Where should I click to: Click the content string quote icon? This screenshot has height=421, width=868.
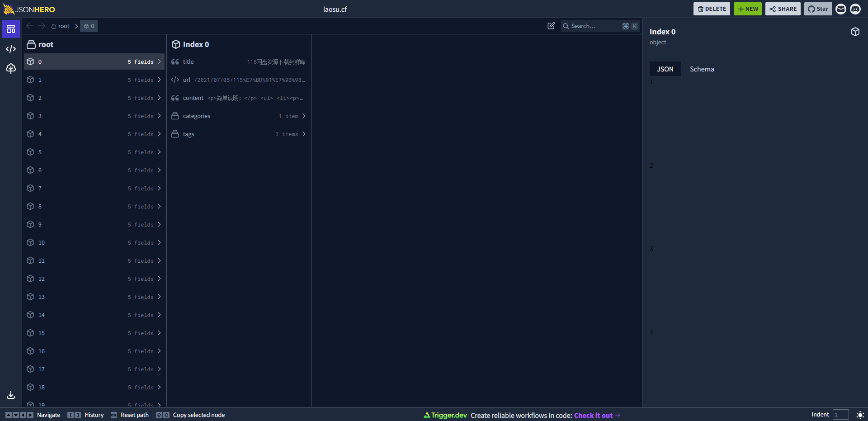click(x=175, y=98)
